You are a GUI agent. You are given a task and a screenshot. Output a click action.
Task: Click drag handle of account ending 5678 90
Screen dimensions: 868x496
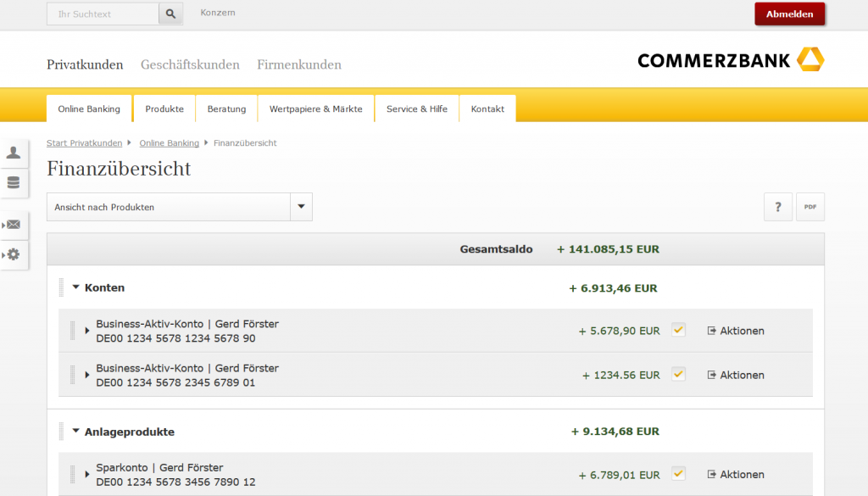point(73,331)
